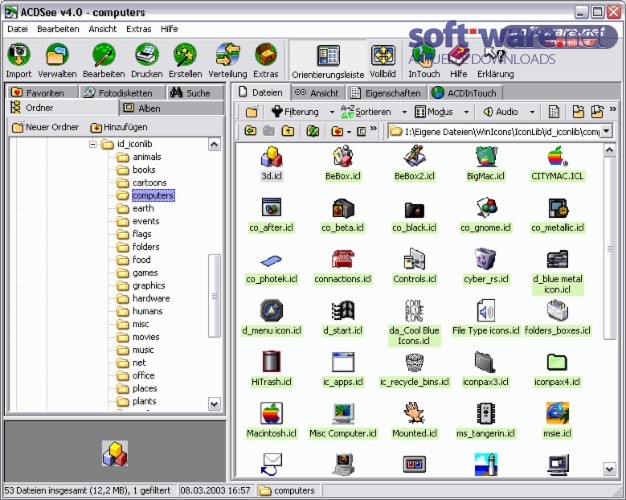This screenshot has width=626, height=500.
Task: Click the copy to folder icon
Action: (x=578, y=112)
